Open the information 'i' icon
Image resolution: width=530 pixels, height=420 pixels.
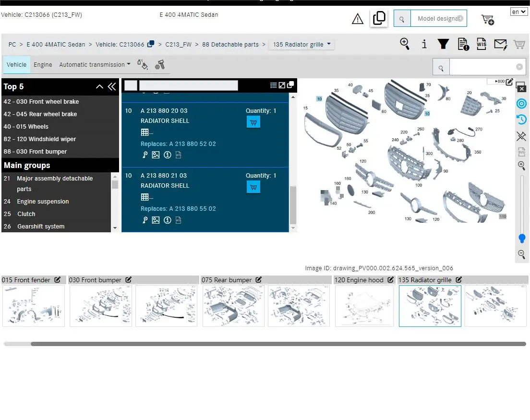point(424,44)
